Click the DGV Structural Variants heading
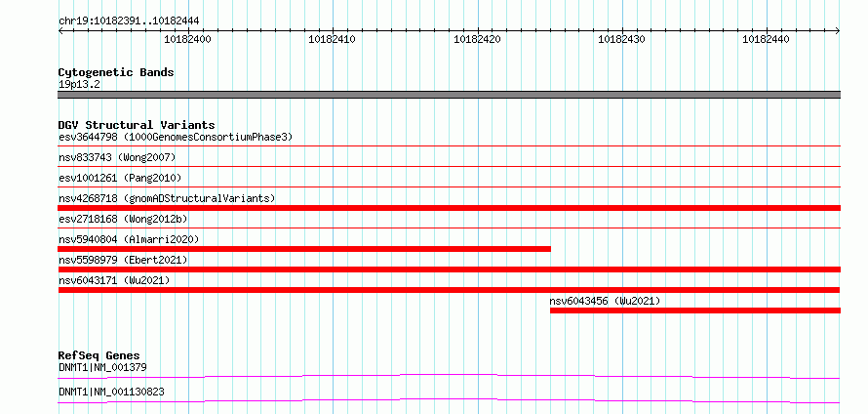868x414 pixels. [x=137, y=125]
